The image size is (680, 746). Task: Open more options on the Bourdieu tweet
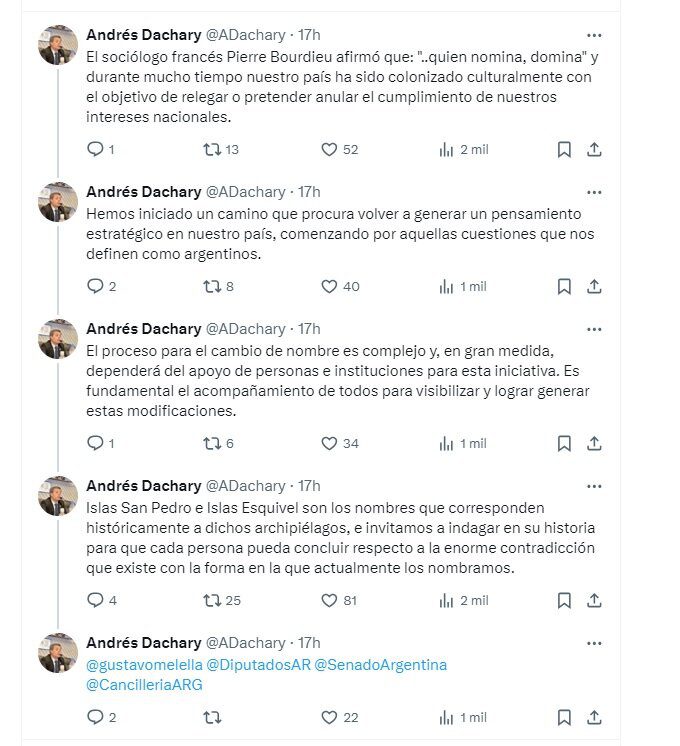[594, 35]
